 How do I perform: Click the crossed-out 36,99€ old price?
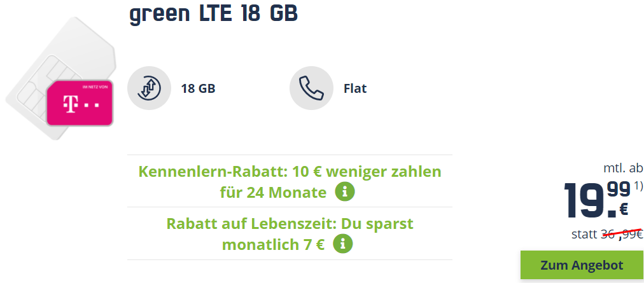click(622, 233)
